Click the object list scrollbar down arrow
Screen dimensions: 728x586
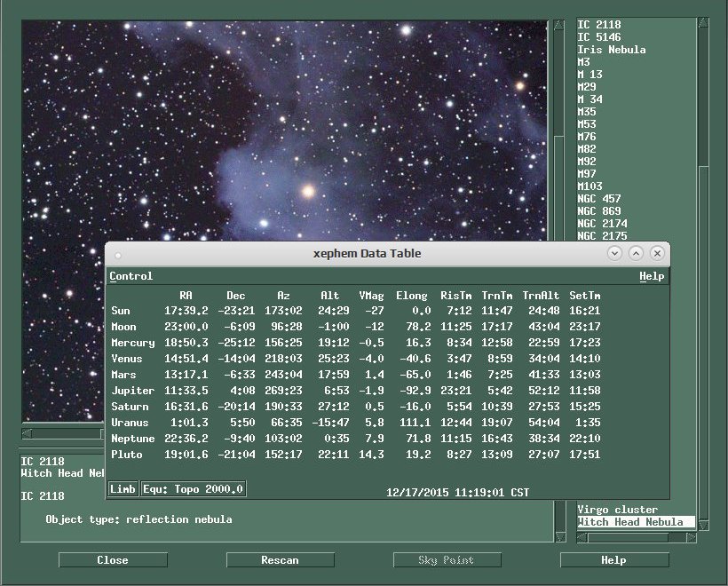click(703, 525)
